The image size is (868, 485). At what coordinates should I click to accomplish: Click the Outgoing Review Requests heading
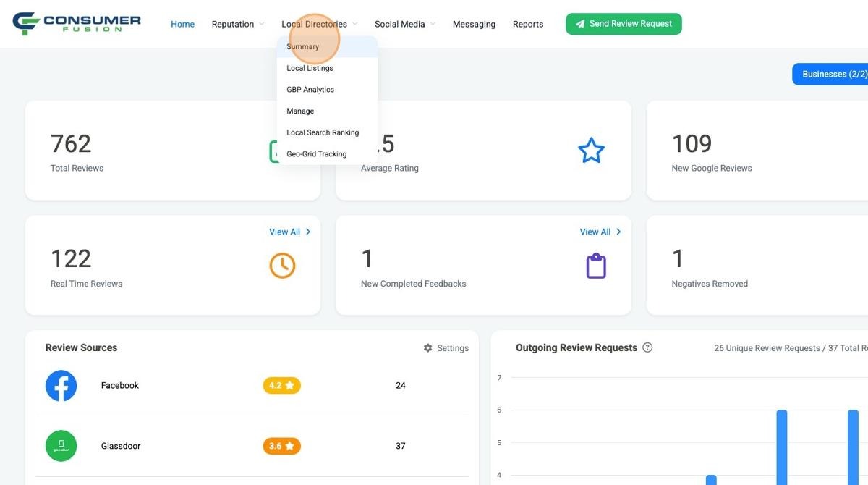coord(576,347)
